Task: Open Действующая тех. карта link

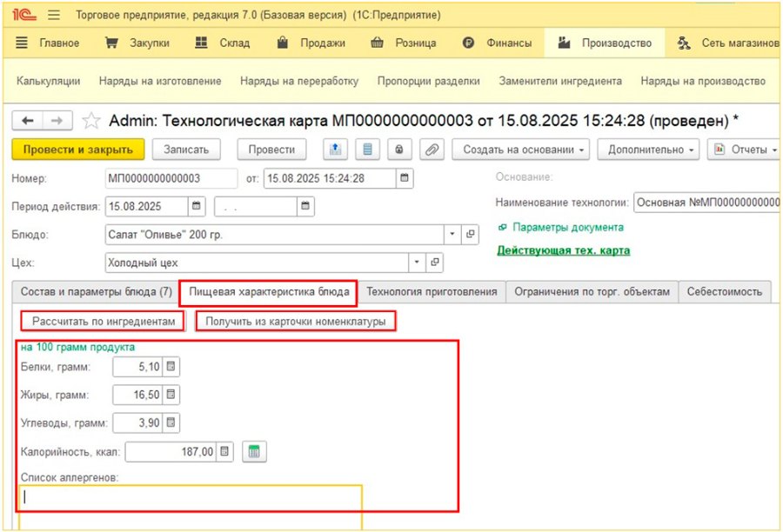Action: click(x=563, y=250)
